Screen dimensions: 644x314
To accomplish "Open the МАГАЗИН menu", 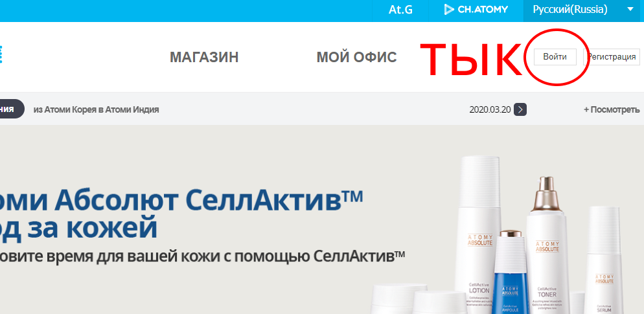I will click(204, 58).
